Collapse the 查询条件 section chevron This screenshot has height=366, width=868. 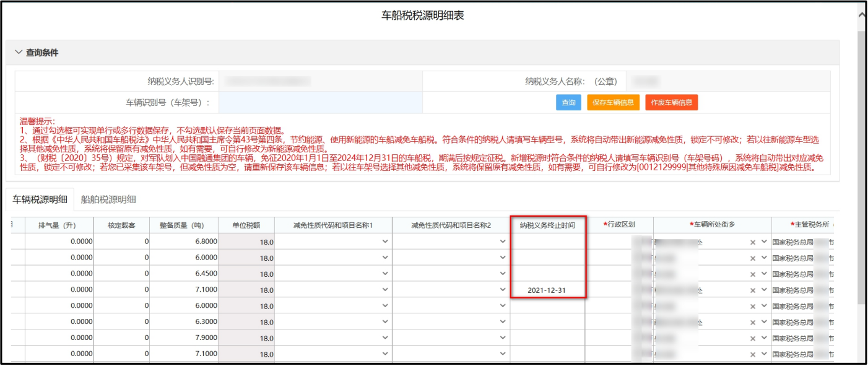pos(18,53)
